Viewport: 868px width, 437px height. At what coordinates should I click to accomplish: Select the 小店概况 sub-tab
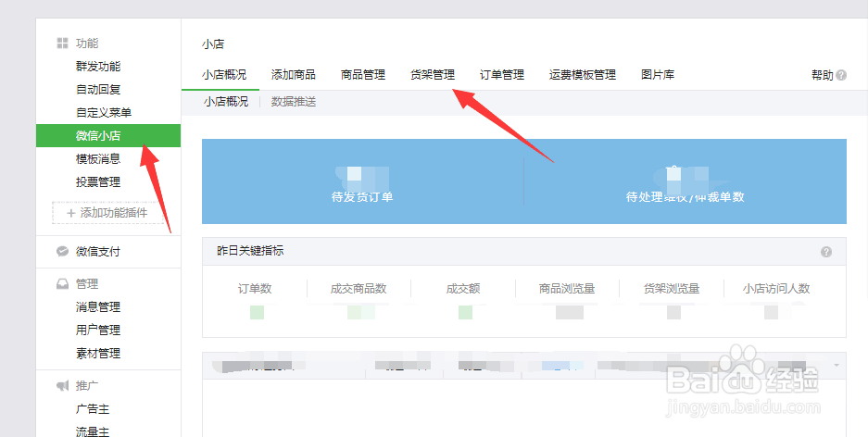point(226,102)
